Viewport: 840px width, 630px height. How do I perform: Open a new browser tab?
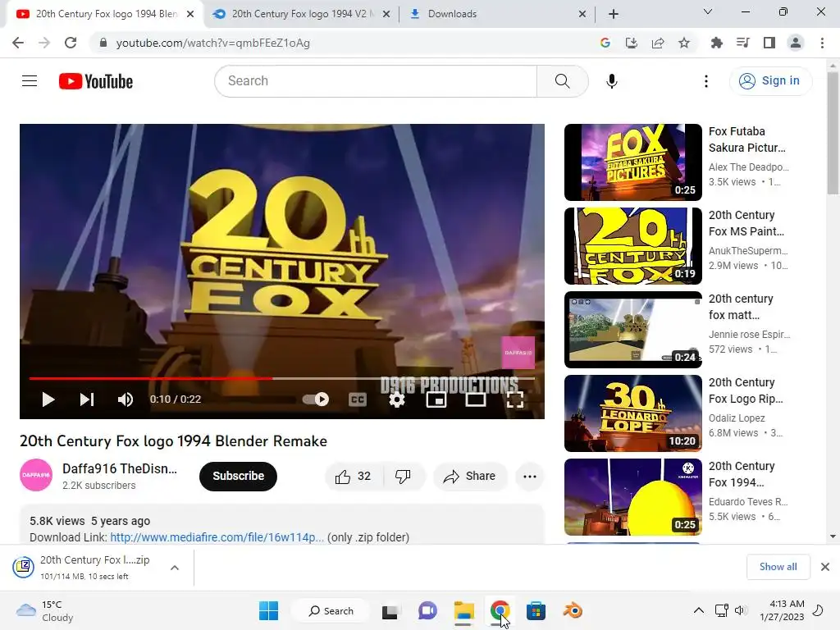click(x=614, y=14)
